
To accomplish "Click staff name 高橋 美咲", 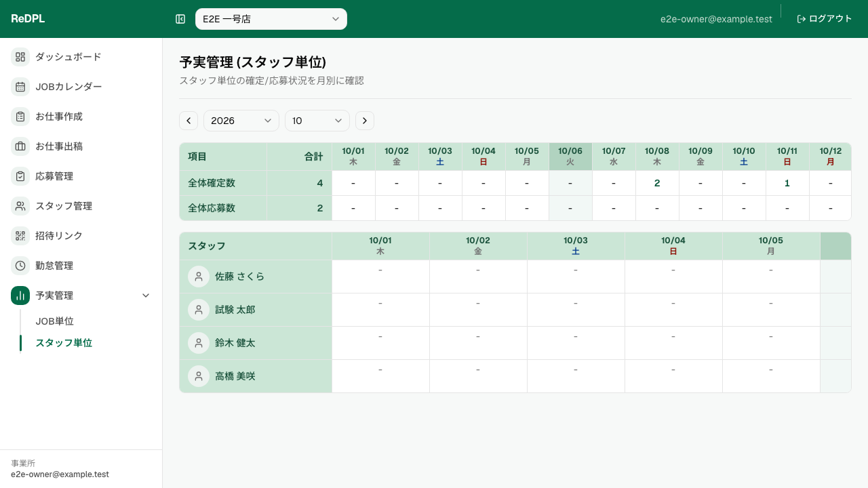I will point(235,376).
